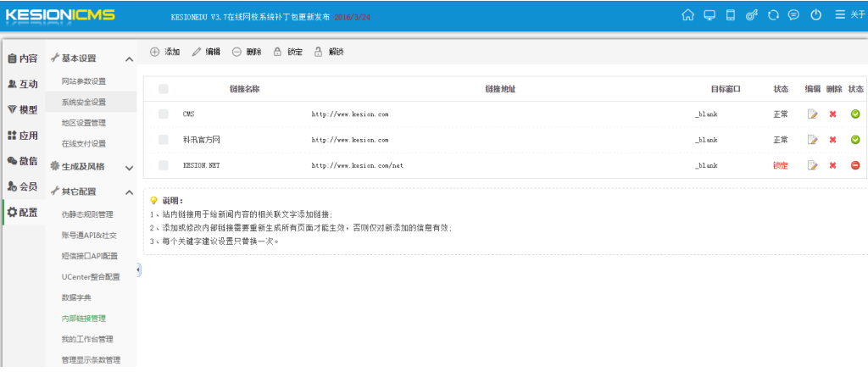Click the sidebar collapse handle arrow

pyautogui.click(x=138, y=269)
